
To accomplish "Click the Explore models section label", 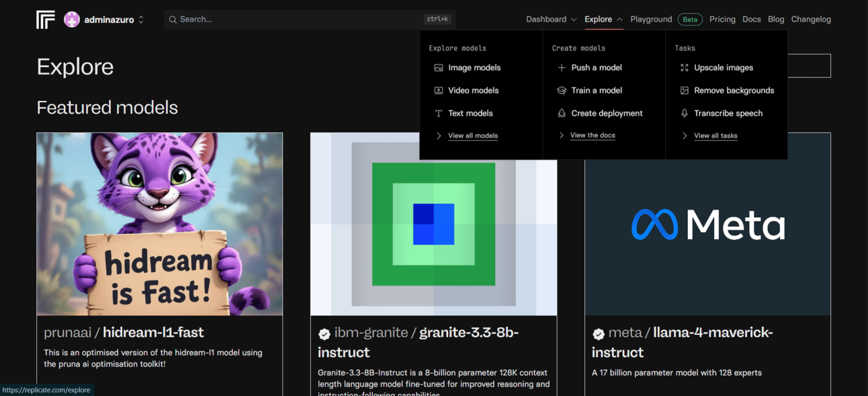I will pyautogui.click(x=458, y=48).
